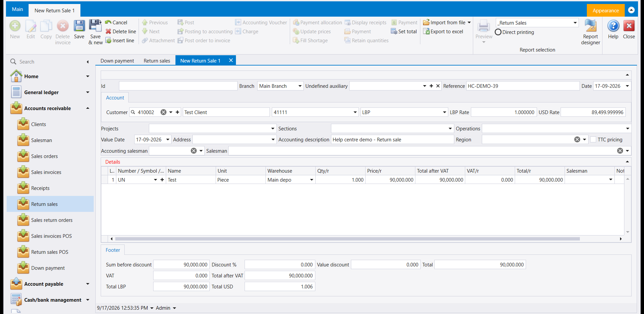Open the Projects dropdown
The width and height of the screenshot is (644, 314).
tap(273, 129)
